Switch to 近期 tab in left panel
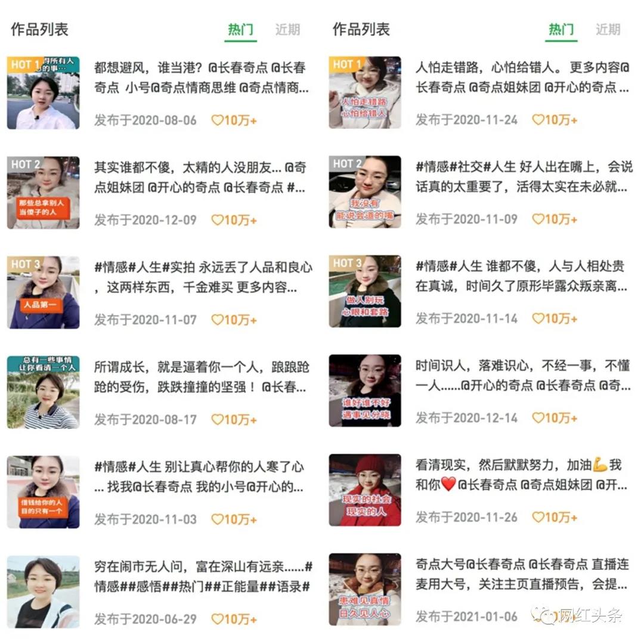Screen dimensions: 644x644 287,30
